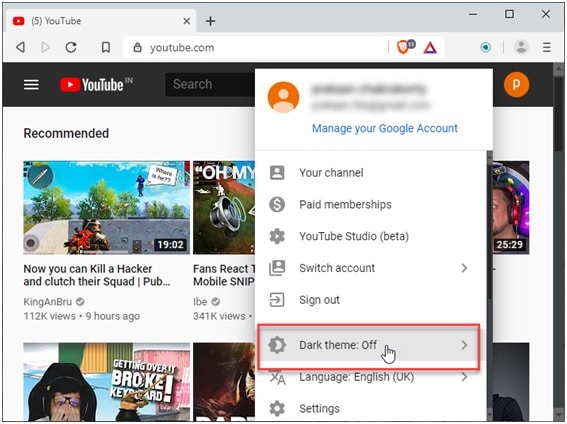
Task: Click '112K views • 9 hours ago' text
Action: 82,316
